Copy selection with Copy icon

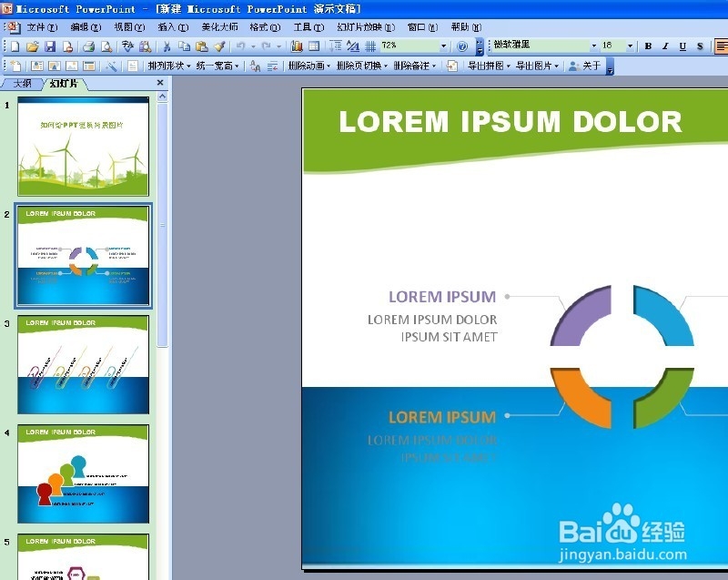[185, 46]
